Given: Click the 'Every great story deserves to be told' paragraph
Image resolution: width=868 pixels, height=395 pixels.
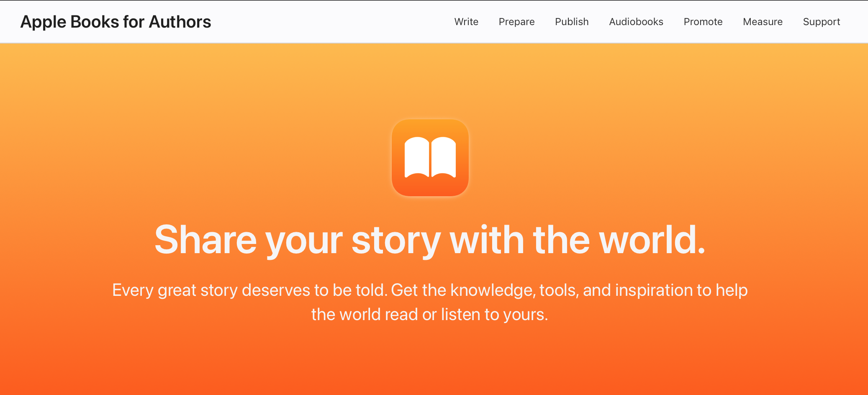Looking at the screenshot, I should pos(430,302).
